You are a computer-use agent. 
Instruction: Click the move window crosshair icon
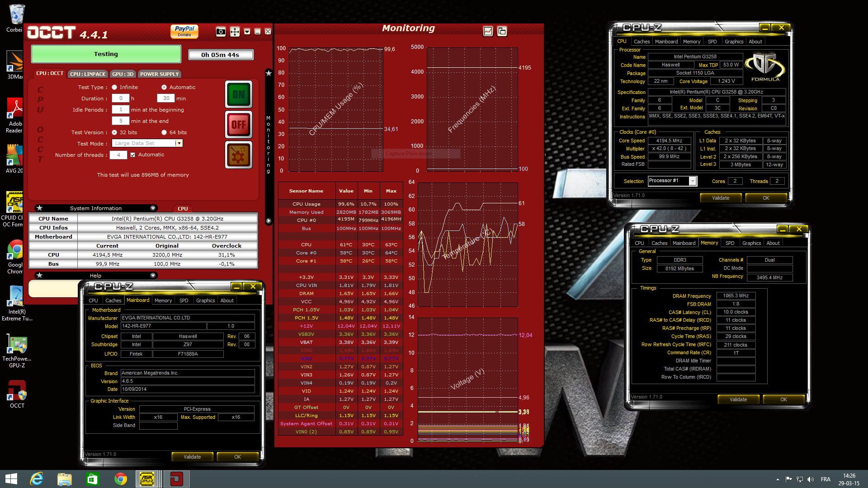tap(235, 32)
